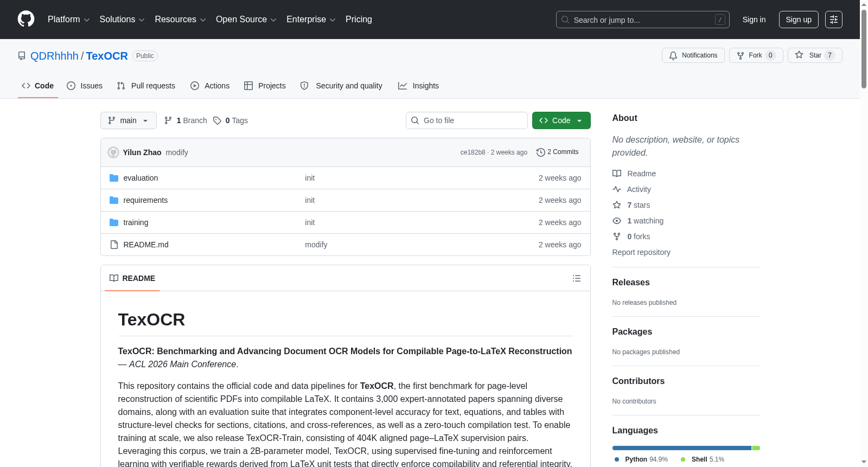The height and width of the screenshot is (467, 868).
Task: Click the TexOCR README heading
Action: click(x=151, y=319)
